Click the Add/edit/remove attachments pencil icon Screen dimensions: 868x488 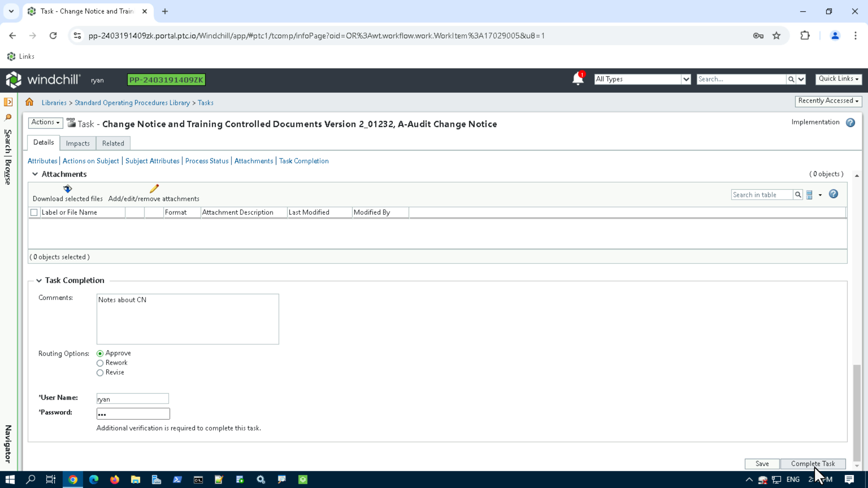click(154, 189)
